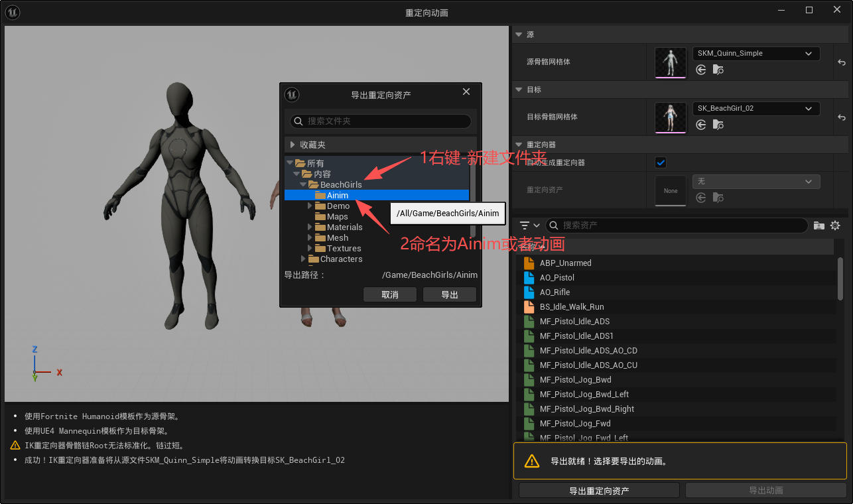Click browse icon under the 无 retargeter dropdown

click(718, 198)
